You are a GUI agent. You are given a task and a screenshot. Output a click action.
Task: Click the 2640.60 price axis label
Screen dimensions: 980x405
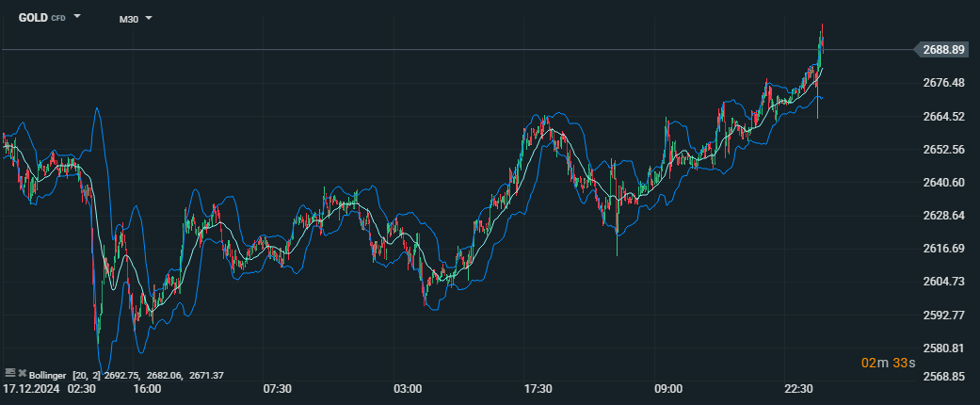tap(945, 183)
